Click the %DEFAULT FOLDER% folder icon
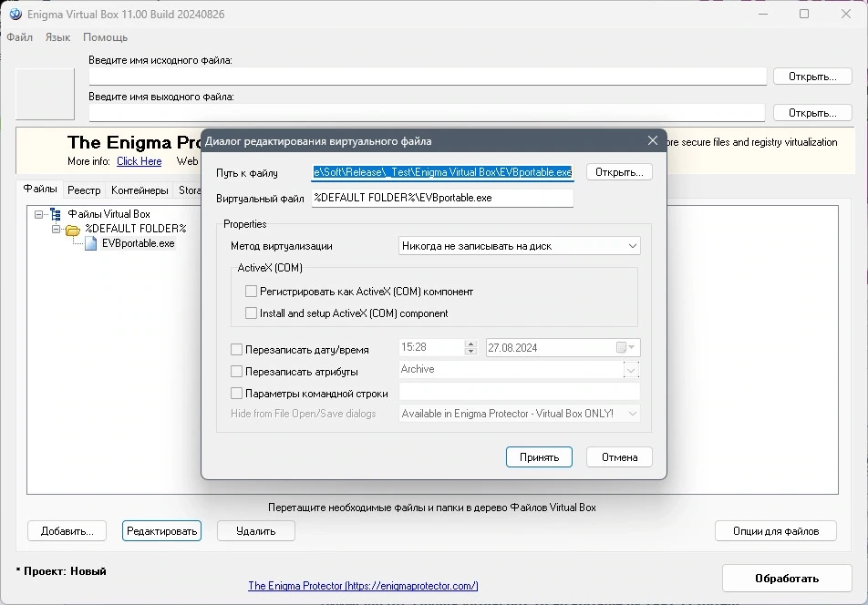The height and width of the screenshot is (605, 868). tap(73, 229)
